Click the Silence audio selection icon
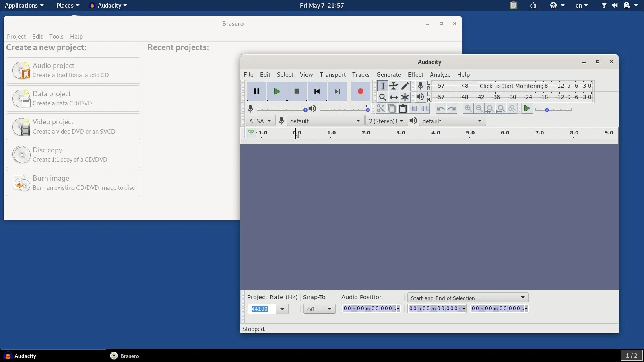The width and height of the screenshot is (644, 362). tap(425, 109)
